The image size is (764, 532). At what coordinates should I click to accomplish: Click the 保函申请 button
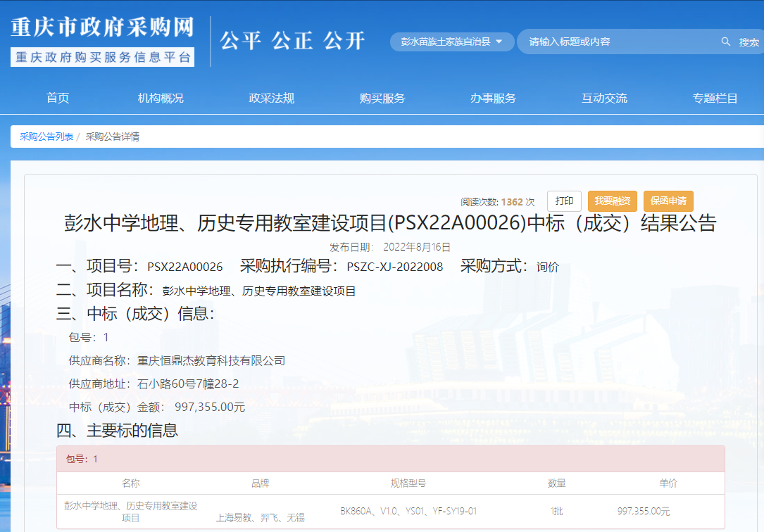668,201
